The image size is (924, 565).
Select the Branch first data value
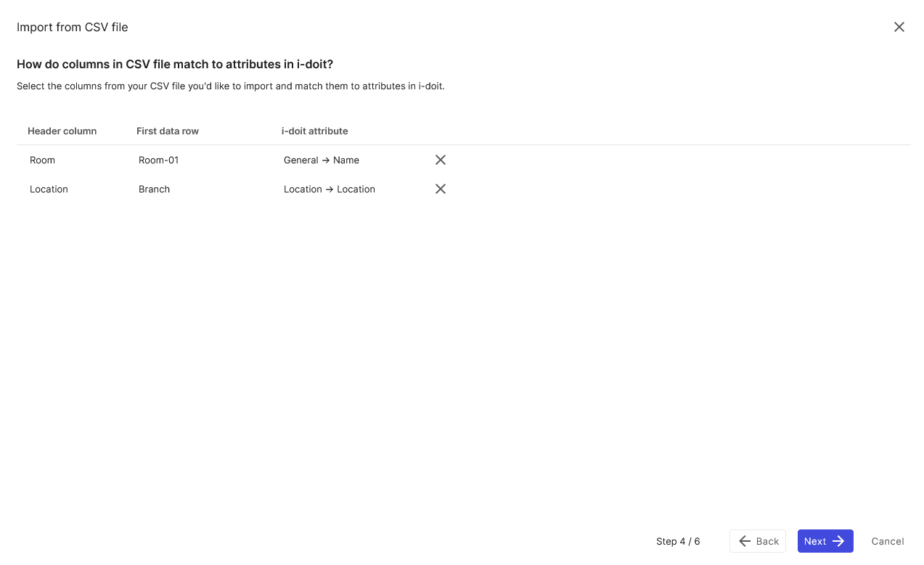154,189
